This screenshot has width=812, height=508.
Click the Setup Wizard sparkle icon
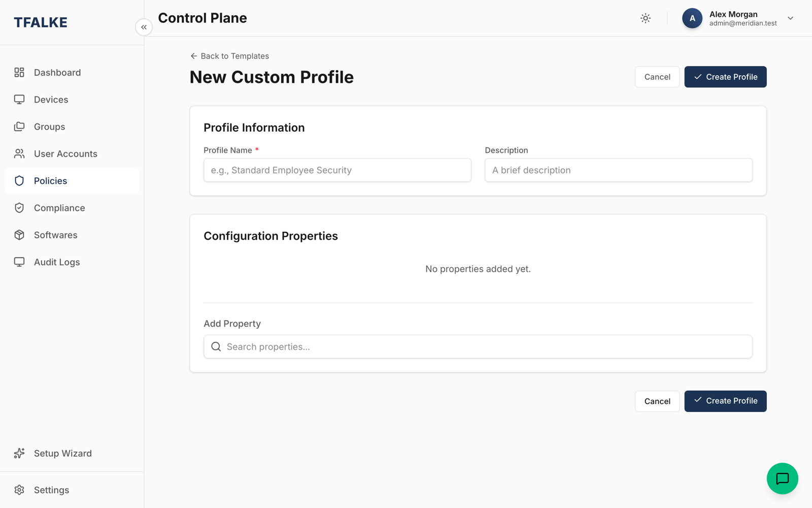coord(19,453)
